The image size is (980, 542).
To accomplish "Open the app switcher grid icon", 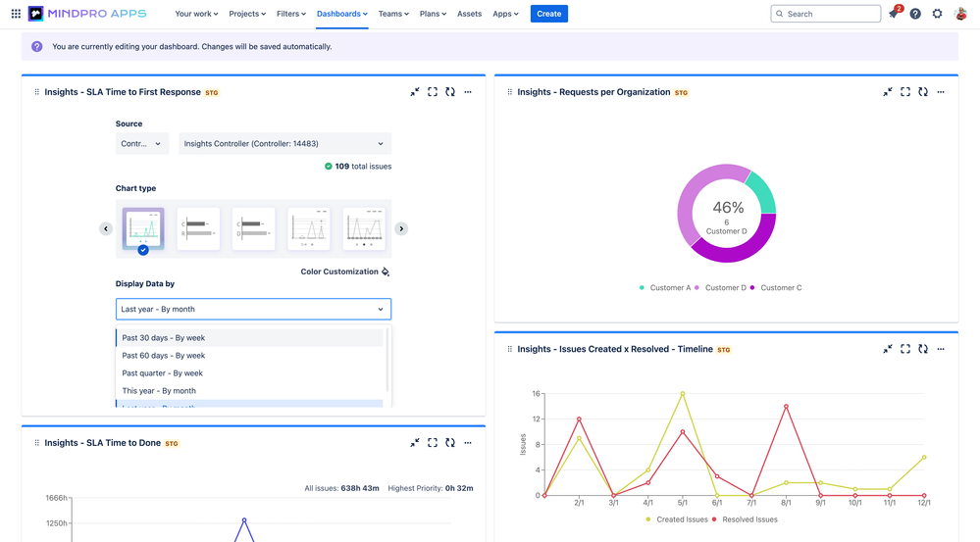I will pos(16,14).
